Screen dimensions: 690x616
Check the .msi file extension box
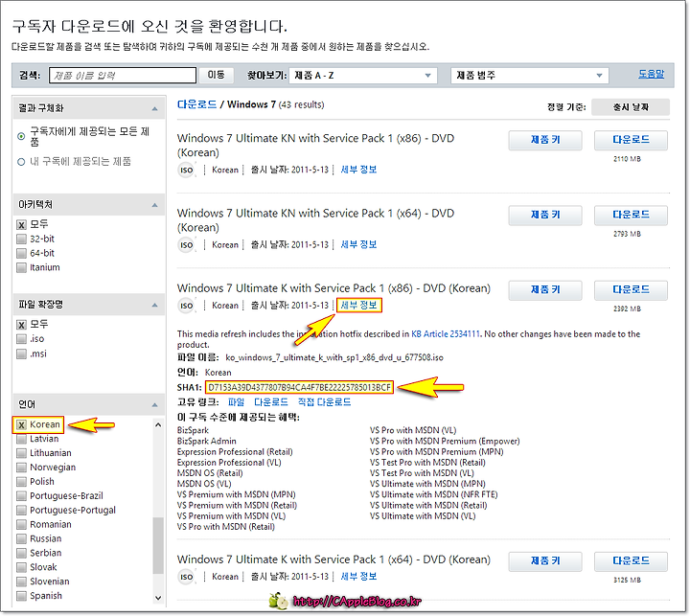coord(21,354)
